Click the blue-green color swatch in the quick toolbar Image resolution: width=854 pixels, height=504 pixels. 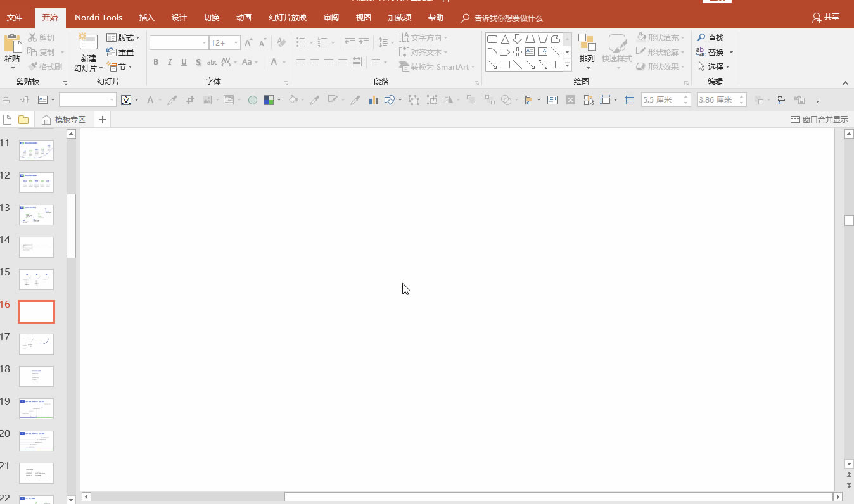point(269,100)
